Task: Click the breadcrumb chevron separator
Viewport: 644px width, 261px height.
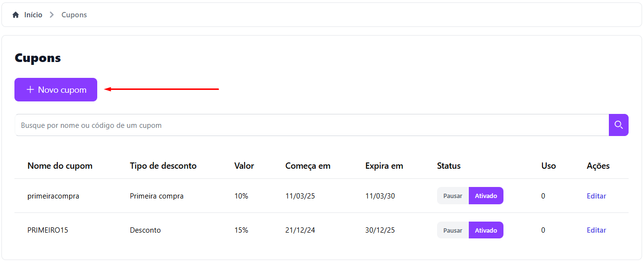Action: click(52, 15)
